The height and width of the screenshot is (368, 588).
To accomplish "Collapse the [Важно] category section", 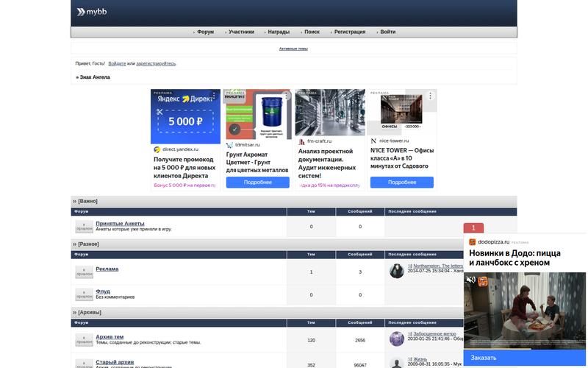I will (74, 201).
